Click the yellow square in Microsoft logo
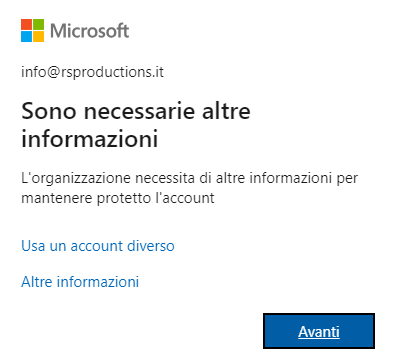Image resolution: width=399 pixels, height=363 pixels. (x=39, y=37)
